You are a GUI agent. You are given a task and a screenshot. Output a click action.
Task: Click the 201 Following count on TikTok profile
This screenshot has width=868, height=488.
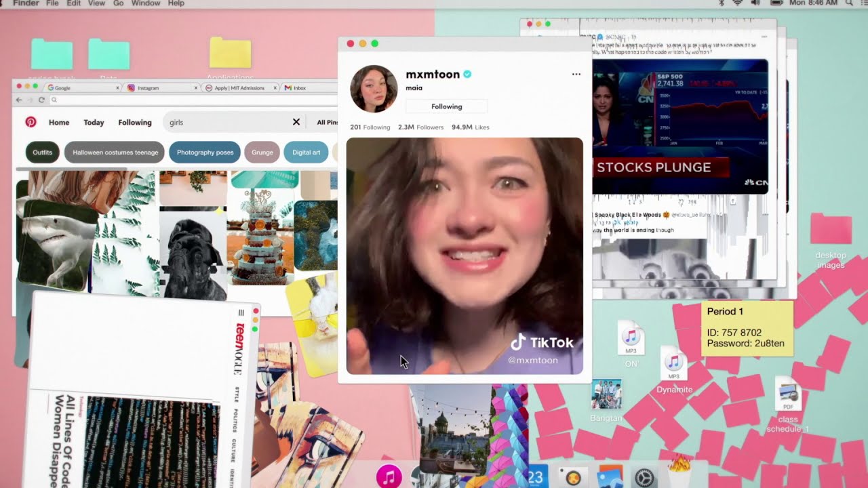(x=370, y=127)
